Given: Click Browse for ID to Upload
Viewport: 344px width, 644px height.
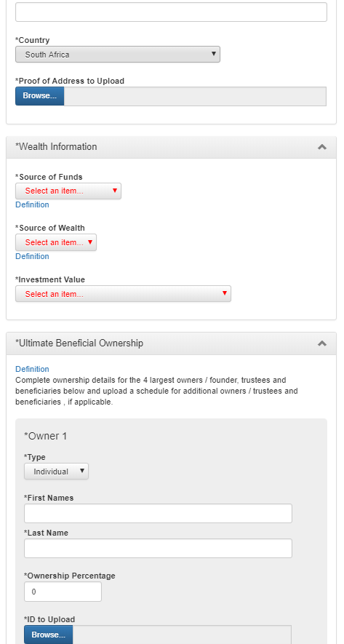Looking at the screenshot, I should tap(49, 635).
